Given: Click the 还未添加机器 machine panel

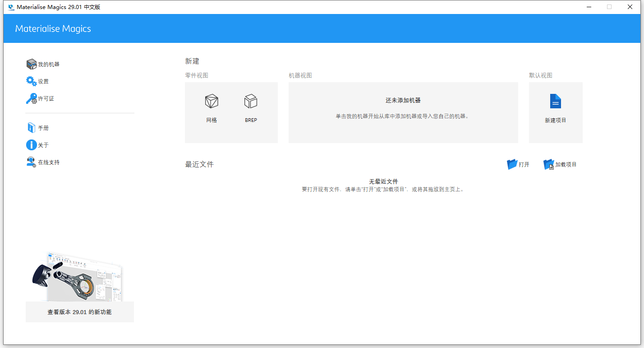Looking at the screenshot, I should tap(403, 112).
